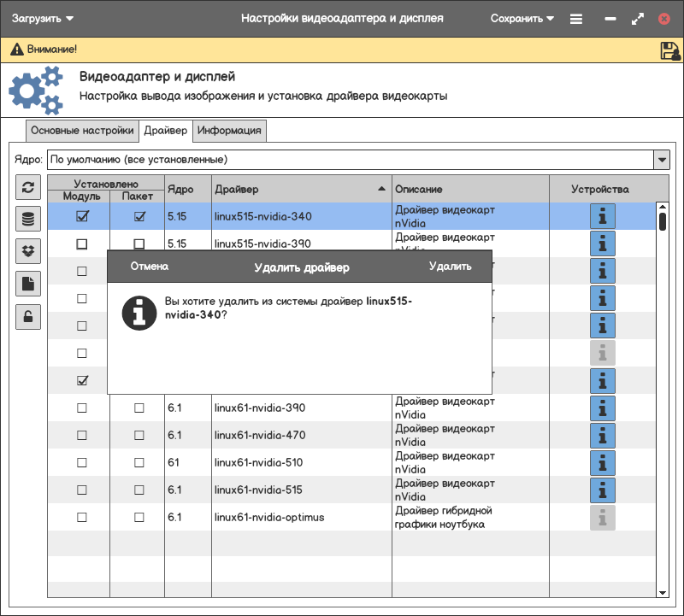Show device info for linux61-nvidia-515
The width and height of the screenshot is (684, 616).
pyautogui.click(x=603, y=490)
